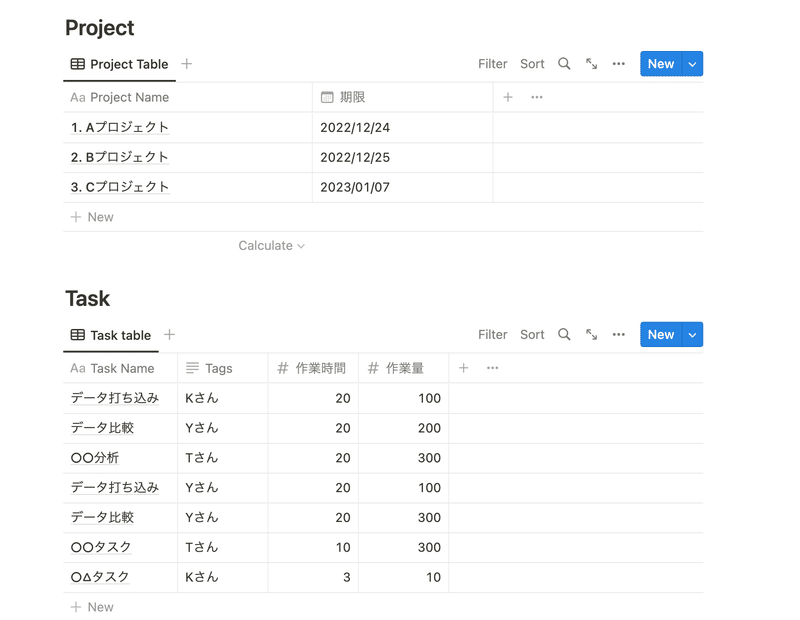
Task: Add a new view next to Project Table
Action: click(187, 64)
